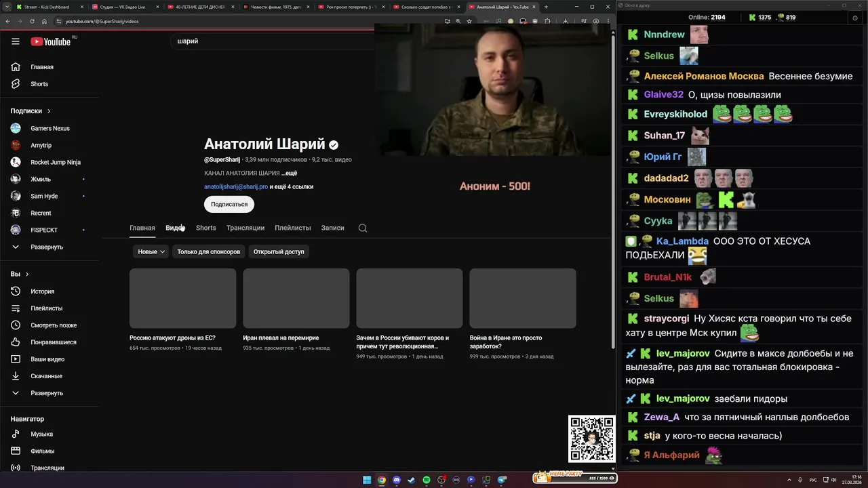Image resolution: width=868 pixels, height=488 pixels.
Task: Open Steam from the taskbar
Action: [x=412, y=480]
